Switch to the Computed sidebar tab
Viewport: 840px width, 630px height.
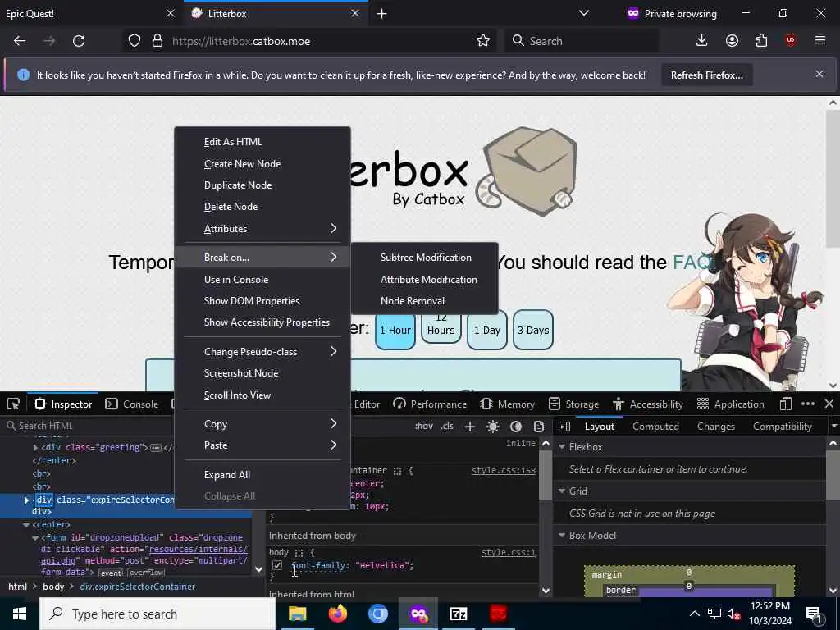coord(655,427)
